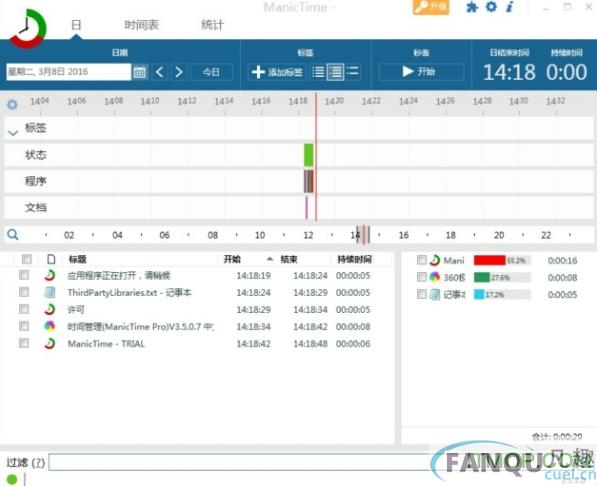
Task: Select the 14:18:19 start time cell
Action: coord(254,275)
